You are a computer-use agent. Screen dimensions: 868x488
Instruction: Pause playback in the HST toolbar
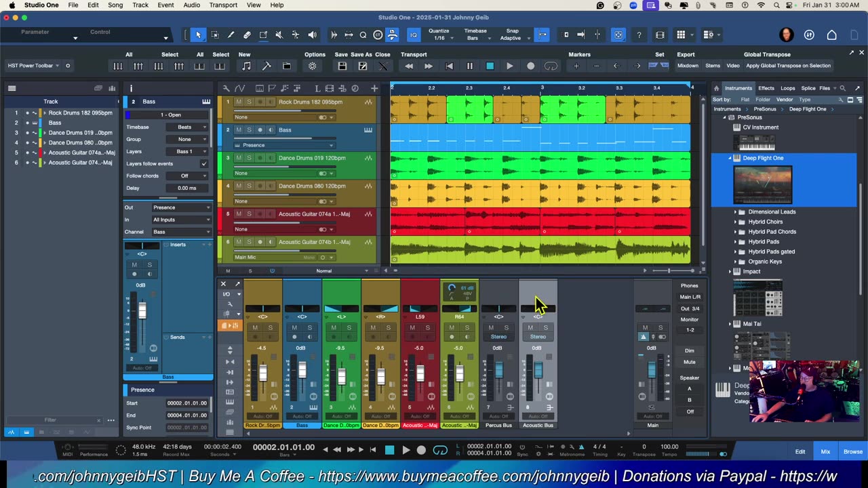469,66
